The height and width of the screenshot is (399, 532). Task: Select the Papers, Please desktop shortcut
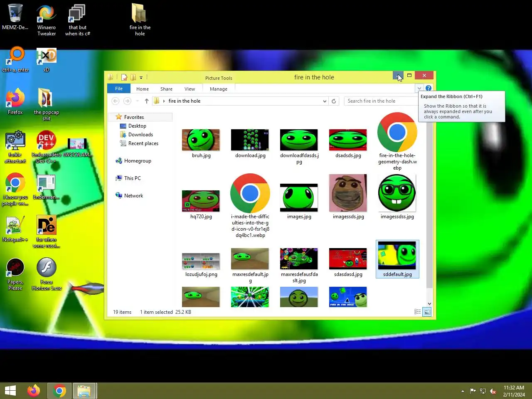pyautogui.click(x=15, y=274)
